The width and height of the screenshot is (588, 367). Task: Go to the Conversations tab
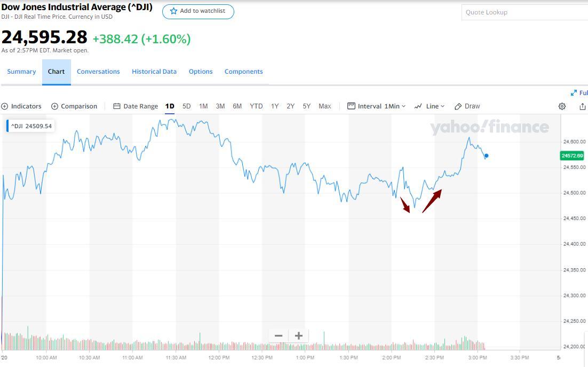click(98, 72)
